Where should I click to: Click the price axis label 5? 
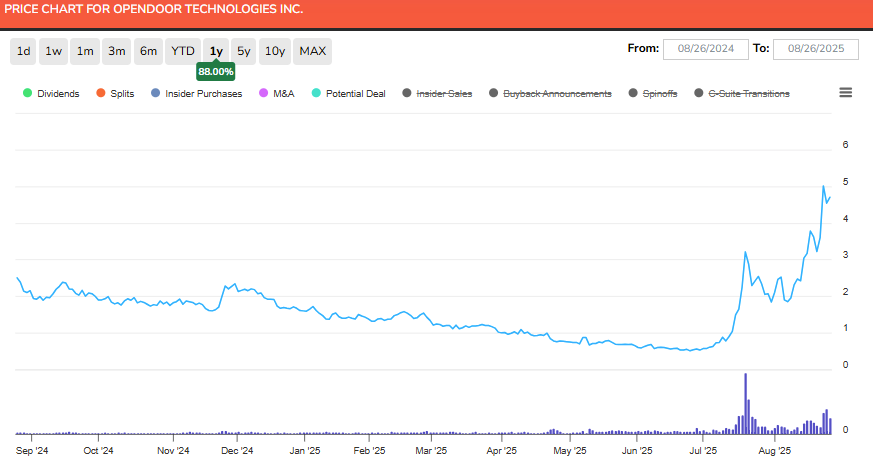846,182
